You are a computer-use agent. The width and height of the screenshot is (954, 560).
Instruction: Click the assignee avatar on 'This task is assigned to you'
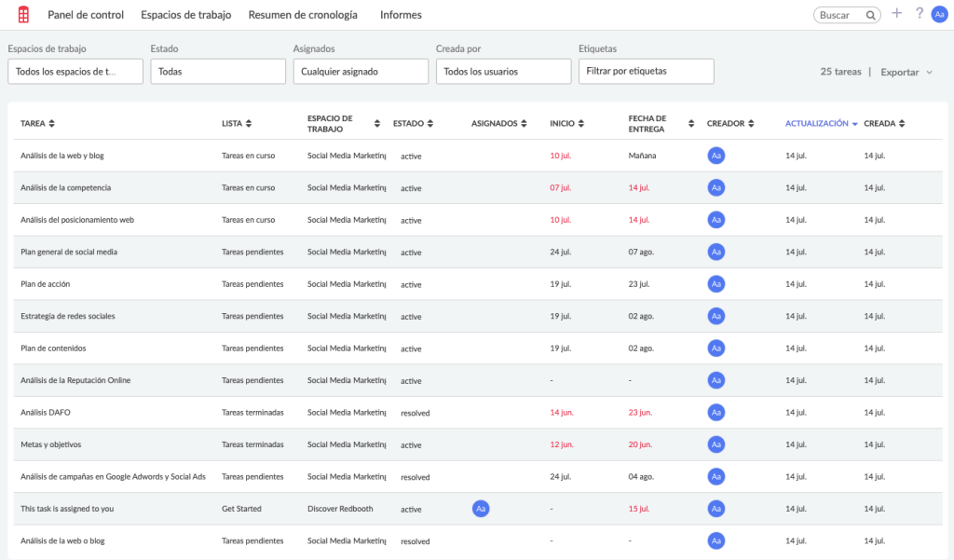(481, 509)
